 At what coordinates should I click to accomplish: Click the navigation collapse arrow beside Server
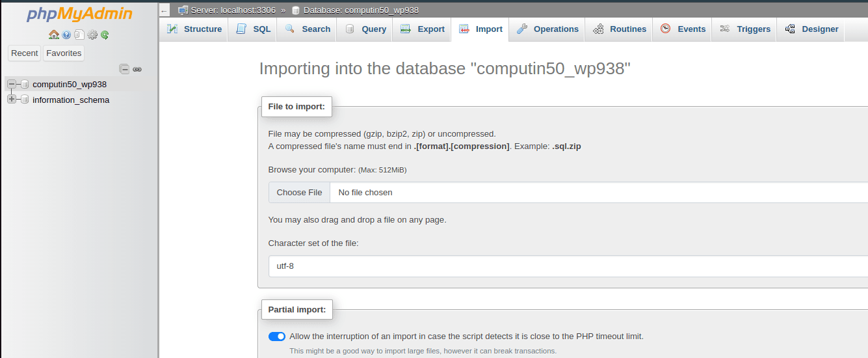click(164, 10)
